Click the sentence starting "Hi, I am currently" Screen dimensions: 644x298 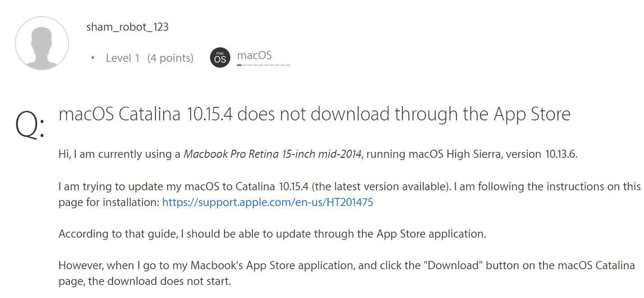click(x=318, y=154)
